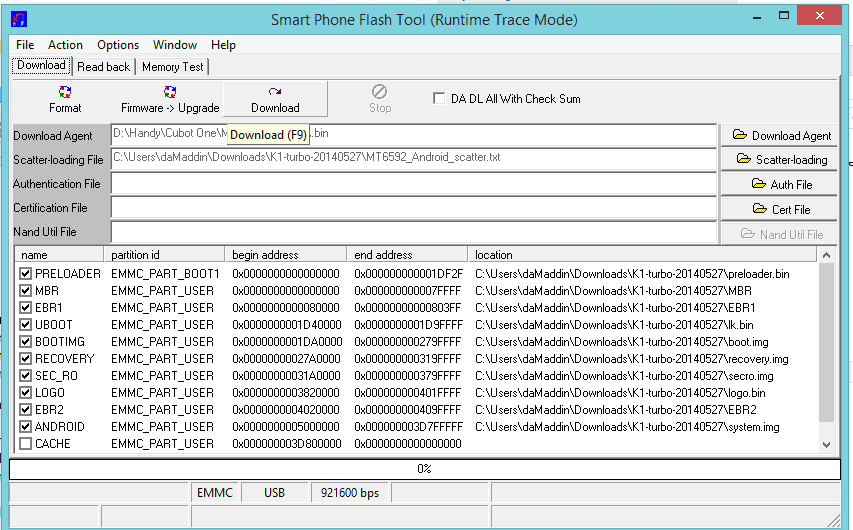Image resolution: width=853 pixels, height=530 pixels.
Task: Click the USB status bar entry
Action: (274, 492)
